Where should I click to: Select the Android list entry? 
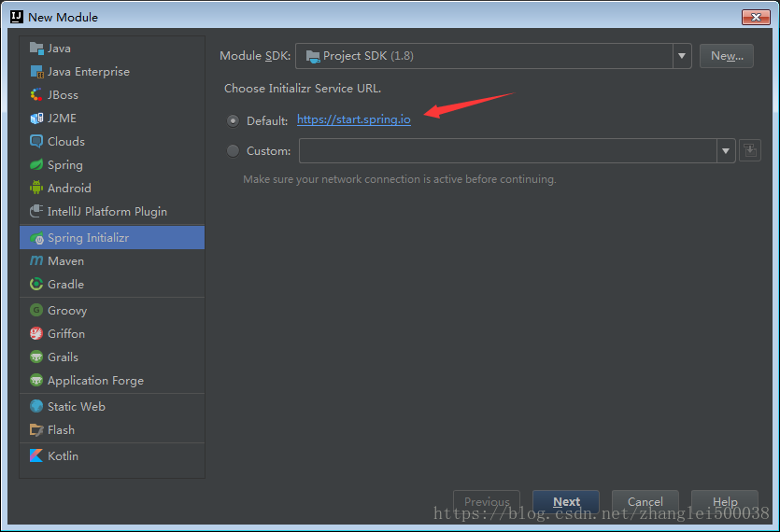point(112,188)
